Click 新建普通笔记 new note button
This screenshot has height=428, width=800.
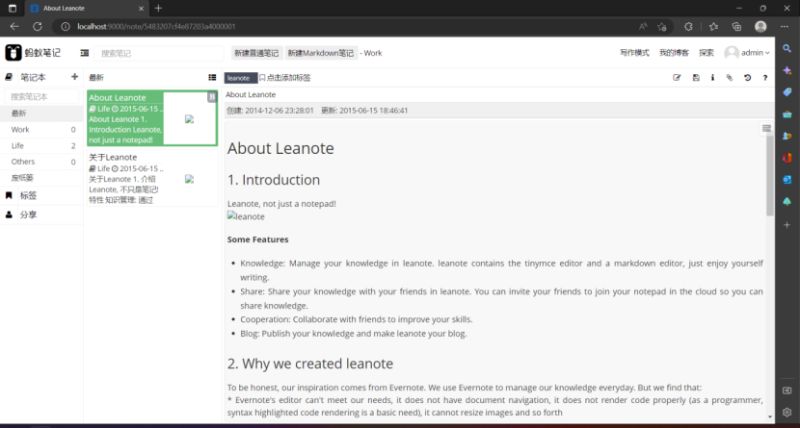click(257, 53)
